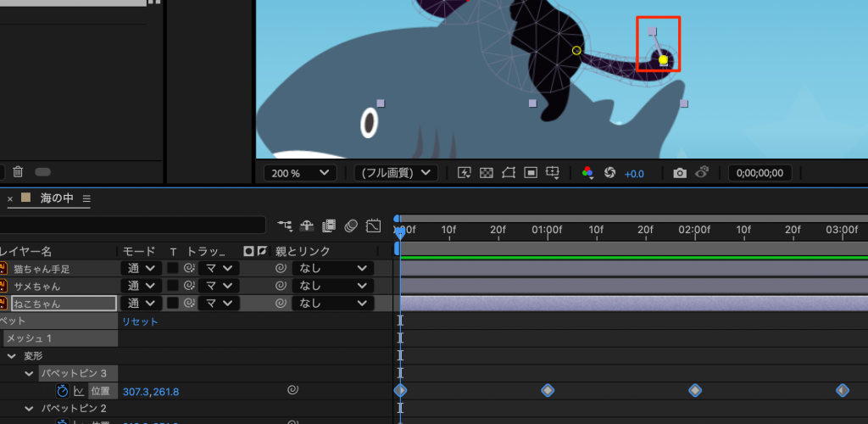The width and height of the screenshot is (868, 424).
Task: Click the shy layers hide icon
Action: [x=307, y=226]
